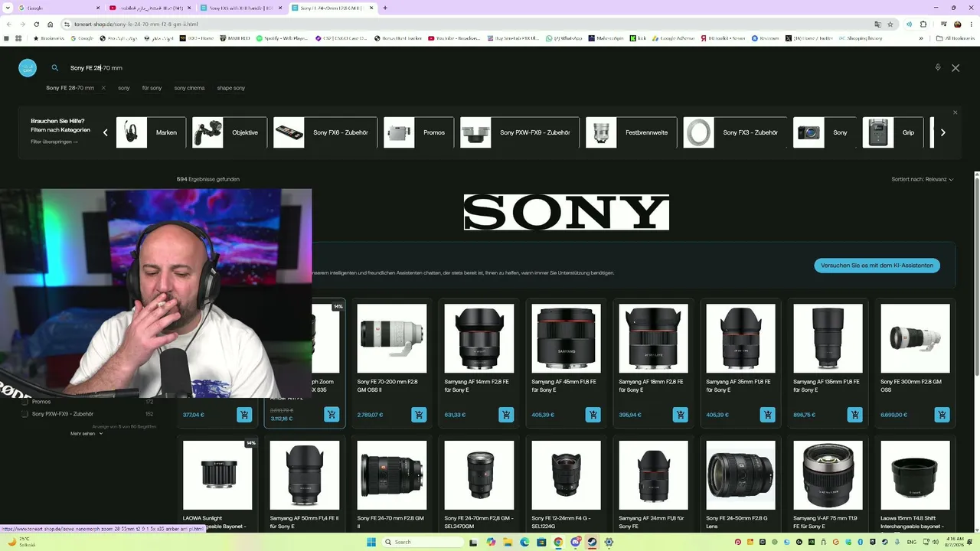Open Sony FE 24-50mm F2.8 G Lens image

pyautogui.click(x=740, y=475)
